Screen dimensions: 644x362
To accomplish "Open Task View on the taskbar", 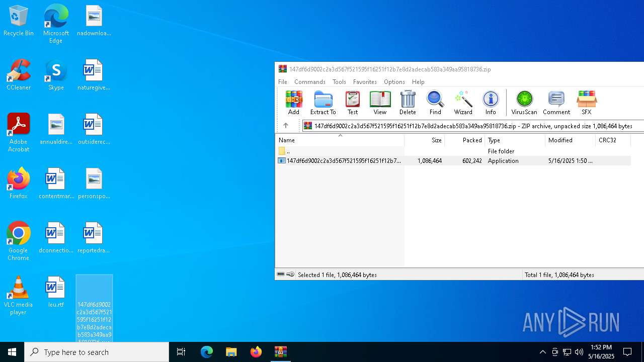I will (181, 352).
